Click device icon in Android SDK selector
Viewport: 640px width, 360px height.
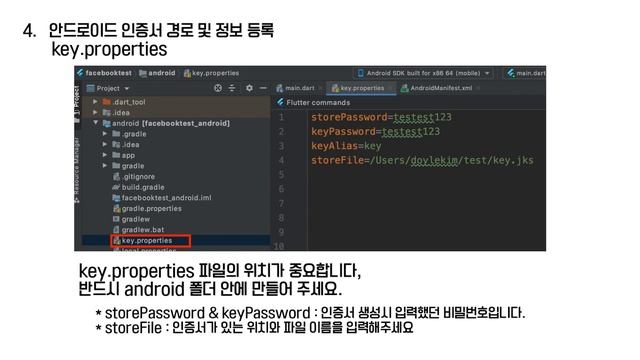point(360,73)
